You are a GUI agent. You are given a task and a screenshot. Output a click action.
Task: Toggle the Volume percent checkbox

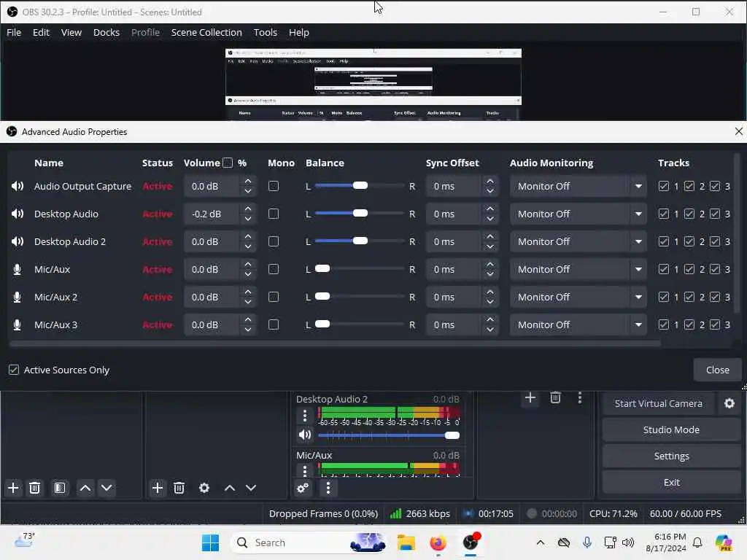(x=228, y=163)
